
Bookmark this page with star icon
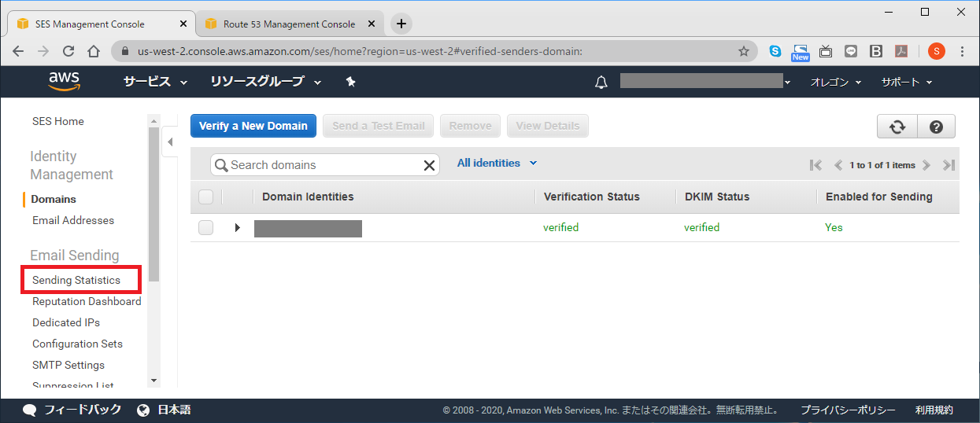(x=744, y=51)
